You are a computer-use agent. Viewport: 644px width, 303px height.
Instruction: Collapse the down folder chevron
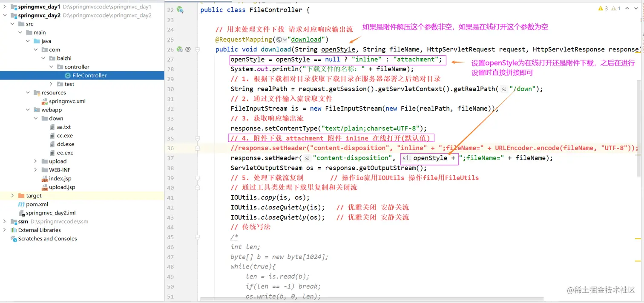(36, 118)
